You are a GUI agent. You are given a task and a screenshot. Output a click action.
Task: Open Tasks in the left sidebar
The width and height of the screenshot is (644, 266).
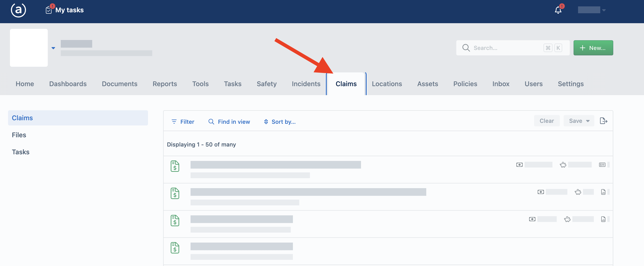[x=21, y=152]
